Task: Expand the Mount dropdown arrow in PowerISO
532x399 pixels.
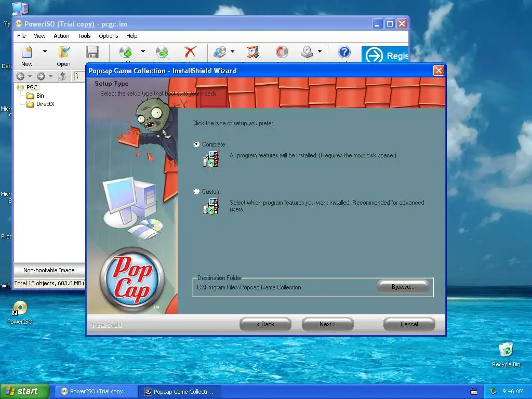Action: point(320,51)
